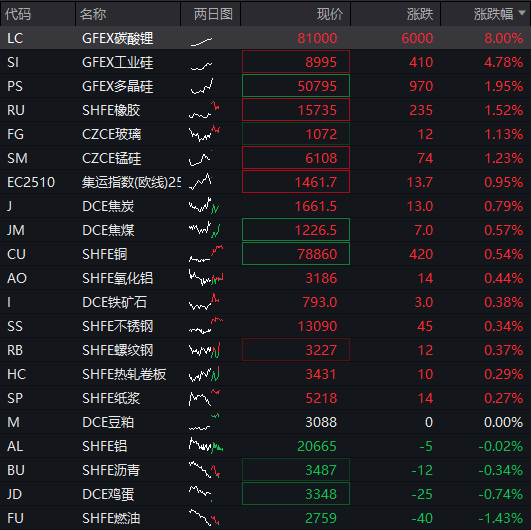The height and width of the screenshot is (530, 531).
Task: Click the boxed price 3227
Action: 296,349
